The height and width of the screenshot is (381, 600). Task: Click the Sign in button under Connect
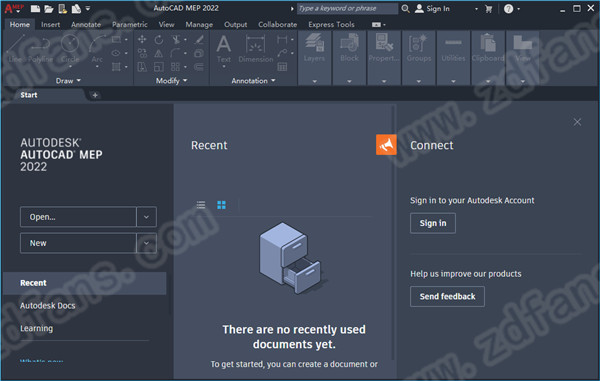pyautogui.click(x=433, y=223)
